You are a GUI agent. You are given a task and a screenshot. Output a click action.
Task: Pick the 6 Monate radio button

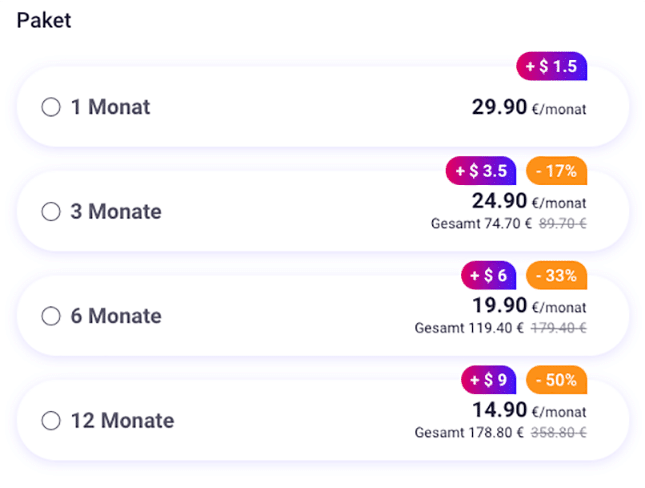[51, 316]
